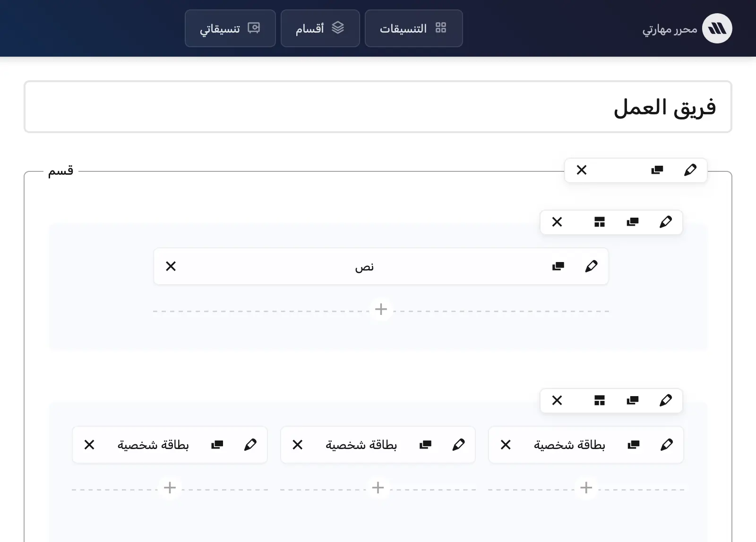
Task: Click the فريق العمل title input field
Action: (378, 107)
